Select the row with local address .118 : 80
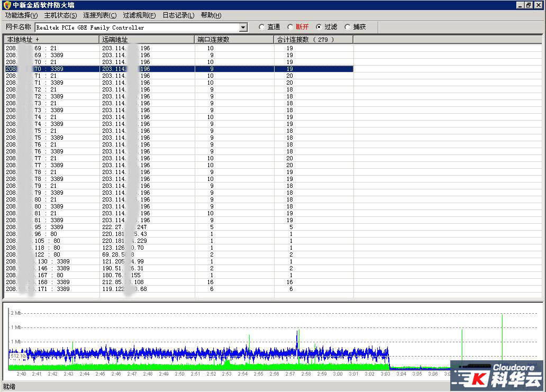 (179, 248)
